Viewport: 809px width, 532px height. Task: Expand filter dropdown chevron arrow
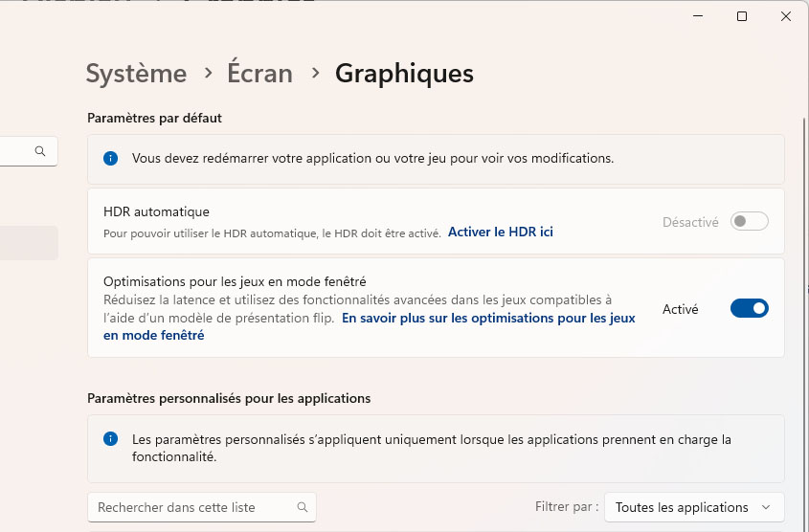766,507
